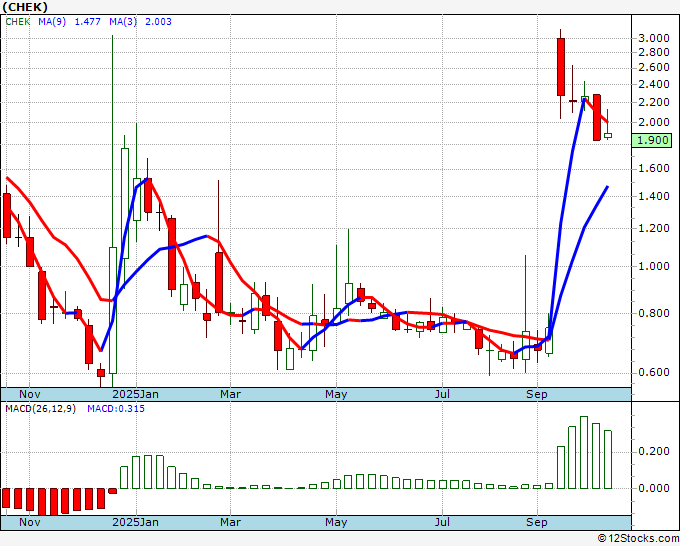Screen dimensions: 680x546
Task: Select the green CHEK legend label
Action: pos(18,22)
